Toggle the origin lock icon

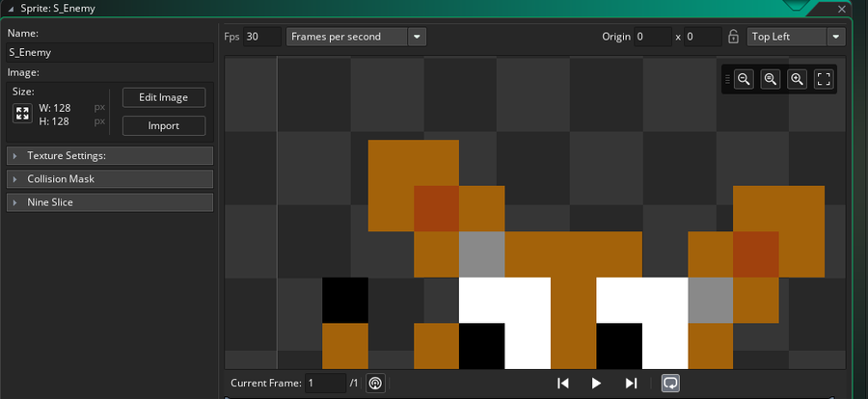coord(733,37)
